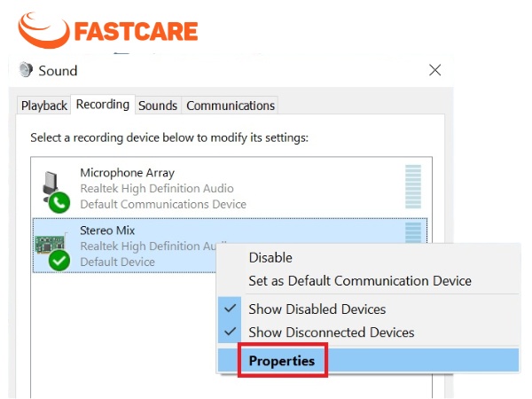Screen dimensions: 532x399
Task: Click the Sound speaker icon in title bar
Action: [26, 69]
